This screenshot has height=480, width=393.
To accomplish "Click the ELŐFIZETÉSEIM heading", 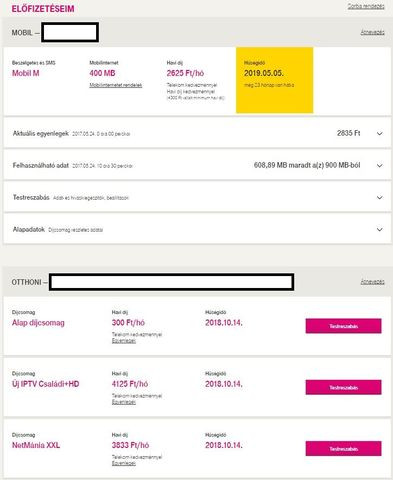I will (43, 9).
